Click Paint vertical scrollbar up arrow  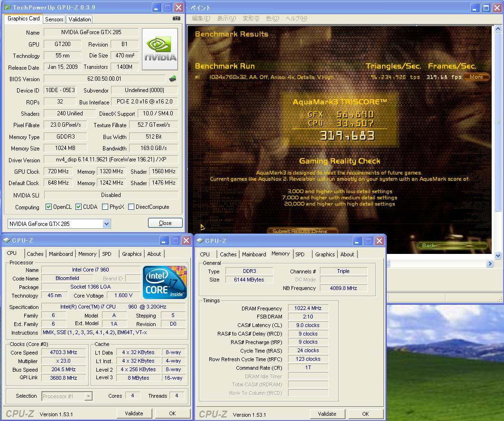tap(498, 29)
